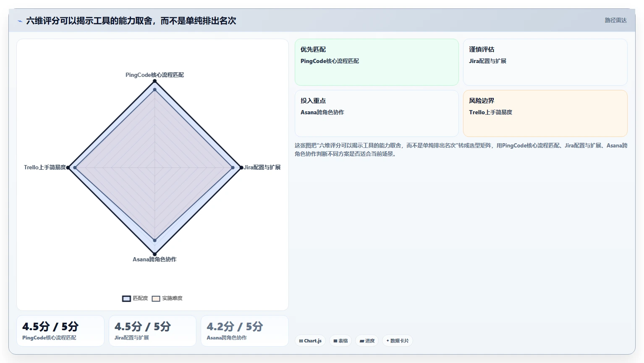The image size is (644, 363).
Task: Click the 4.5分 stat card for PingCode核心流程匹配
Action: (x=60, y=331)
